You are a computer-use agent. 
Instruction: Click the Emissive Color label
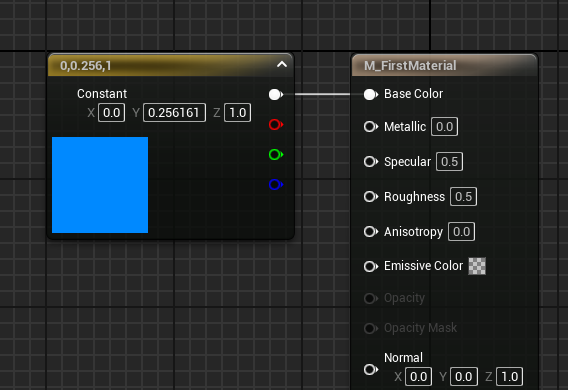point(423,266)
